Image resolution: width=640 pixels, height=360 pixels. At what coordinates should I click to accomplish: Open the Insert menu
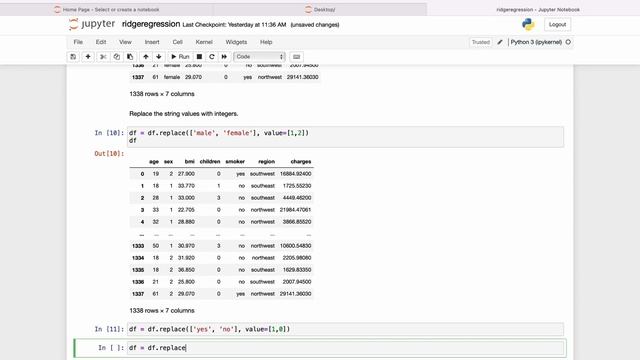[x=152, y=42]
